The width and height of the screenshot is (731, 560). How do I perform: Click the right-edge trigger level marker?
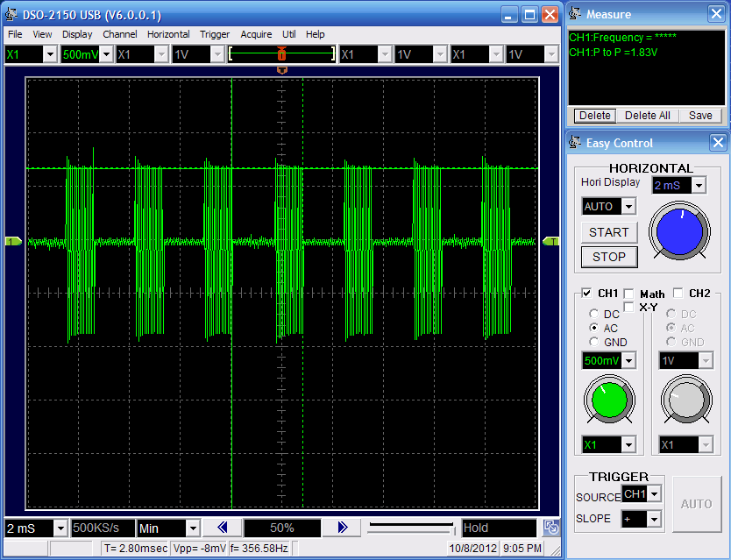tap(551, 241)
